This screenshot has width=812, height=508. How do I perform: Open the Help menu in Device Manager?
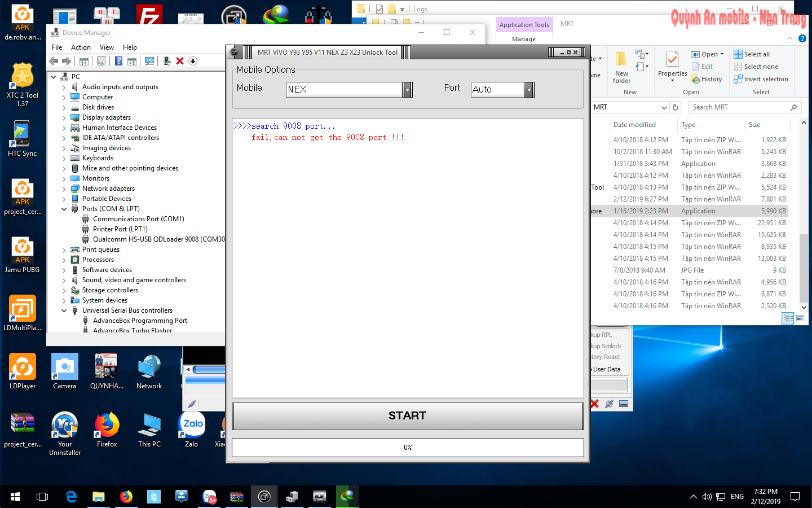(x=130, y=47)
